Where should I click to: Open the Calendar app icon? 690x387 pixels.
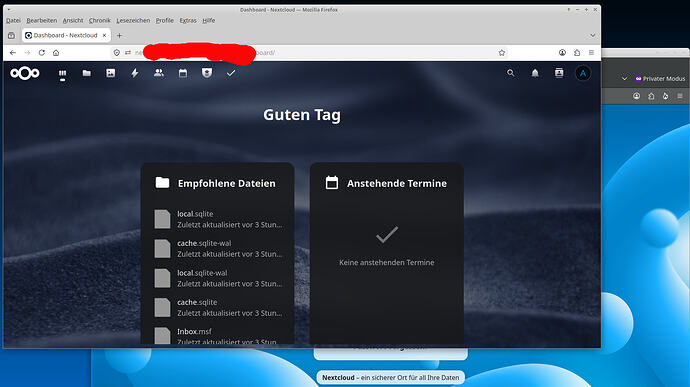(x=183, y=73)
